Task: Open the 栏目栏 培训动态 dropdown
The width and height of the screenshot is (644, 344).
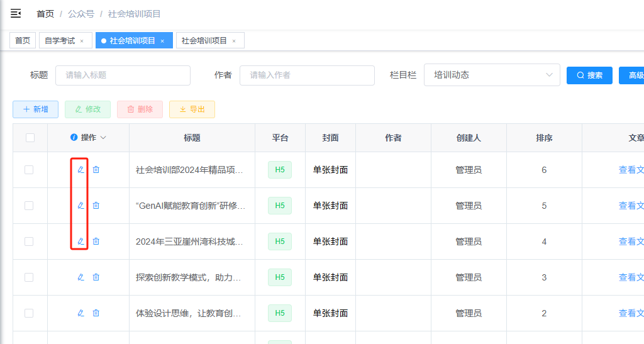Action: click(492, 75)
